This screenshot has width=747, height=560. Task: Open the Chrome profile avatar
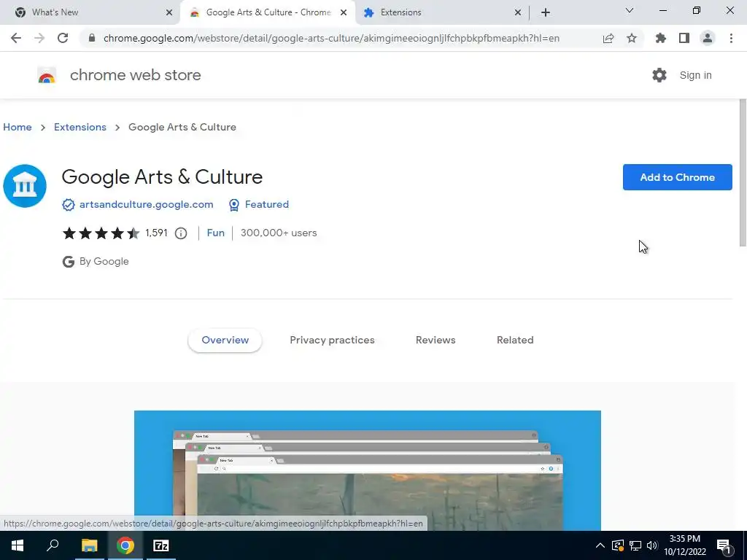coord(708,38)
